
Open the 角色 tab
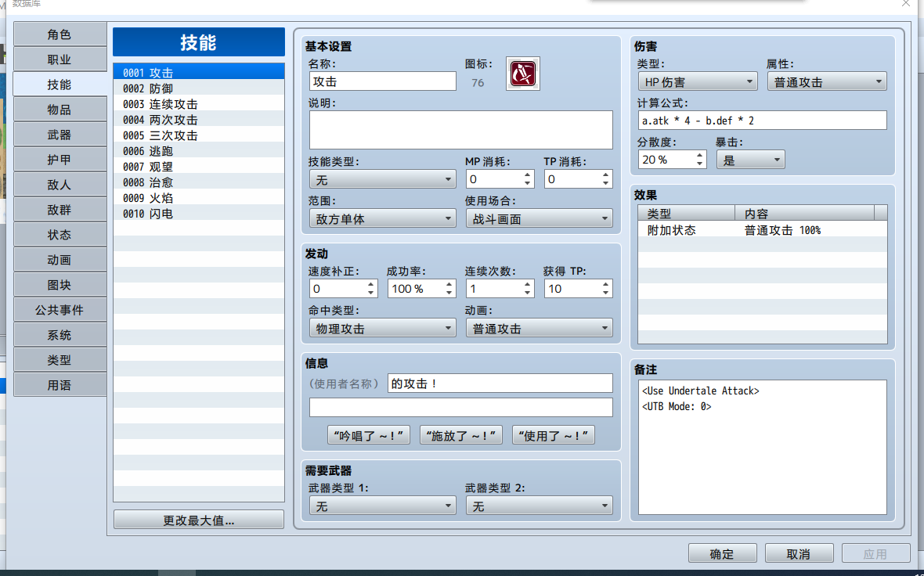tap(60, 34)
